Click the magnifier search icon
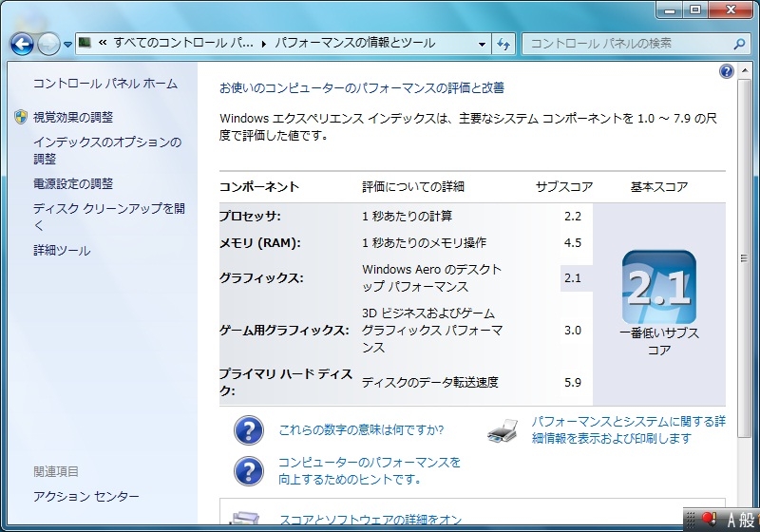The height and width of the screenshot is (532, 760). point(739,44)
